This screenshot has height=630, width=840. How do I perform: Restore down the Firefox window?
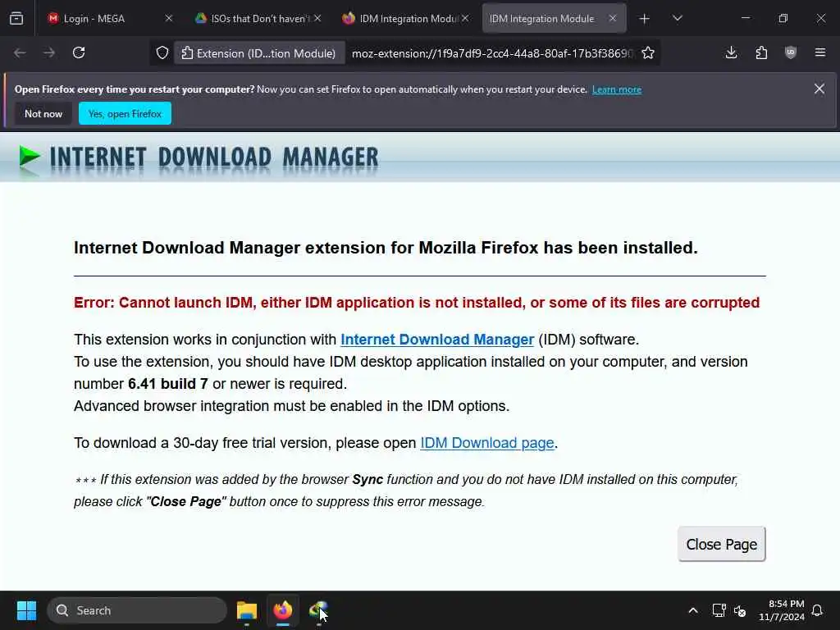click(x=783, y=18)
